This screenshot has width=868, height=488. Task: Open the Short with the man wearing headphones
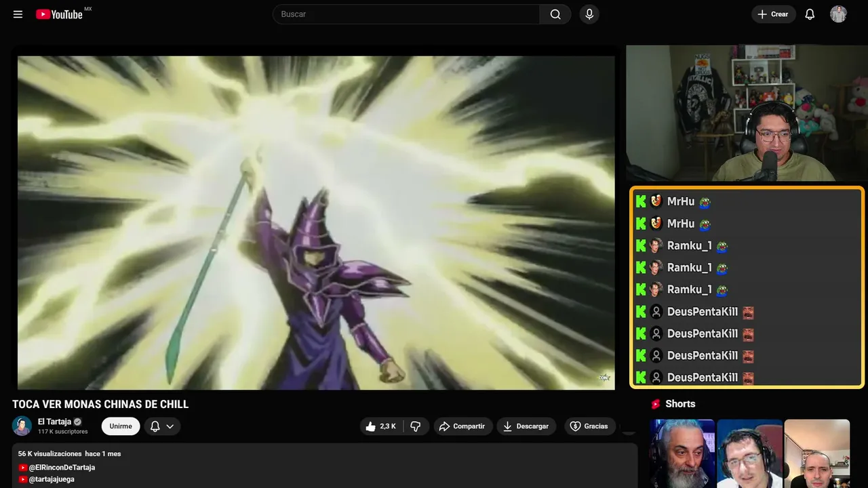pyautogui.click(x=749, y=453)
